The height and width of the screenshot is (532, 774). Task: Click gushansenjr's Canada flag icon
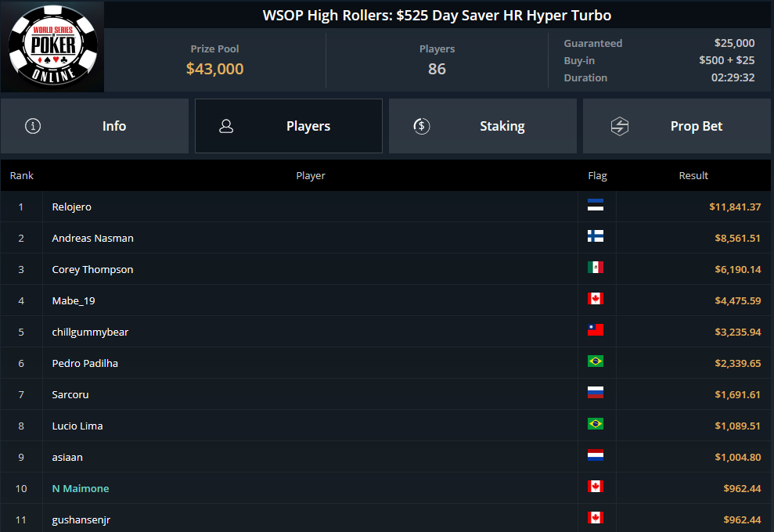coord(596,517)
